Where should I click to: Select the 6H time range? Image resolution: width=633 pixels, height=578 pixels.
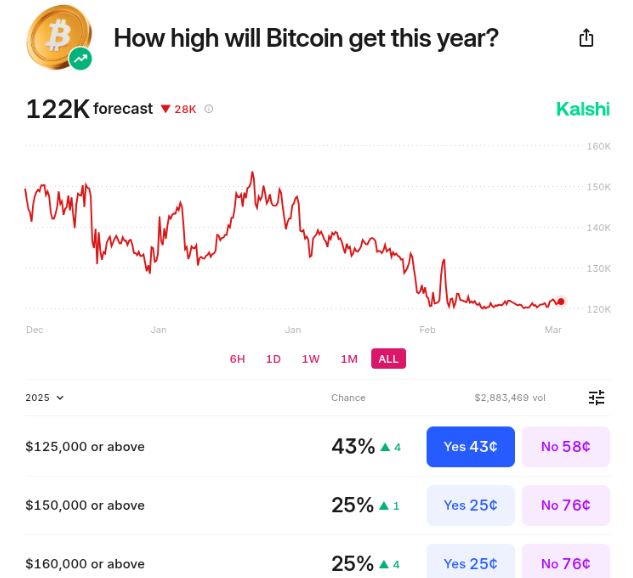[x=237, y=359]
